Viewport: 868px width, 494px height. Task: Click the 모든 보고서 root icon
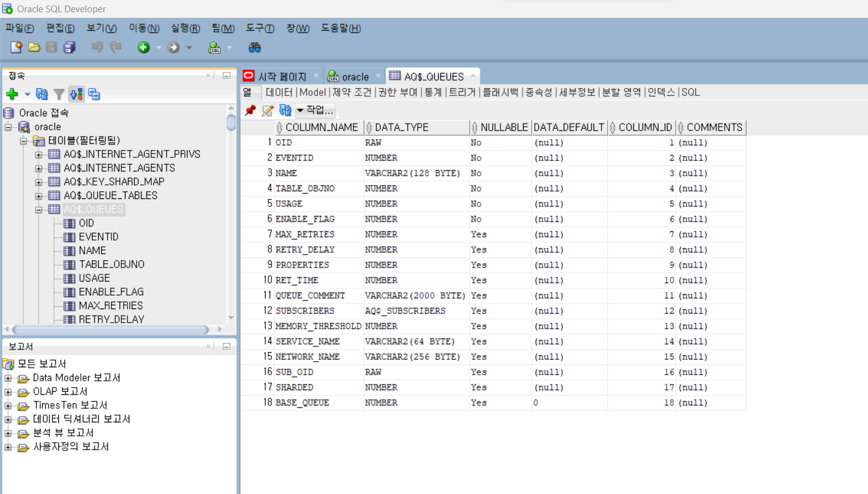(x=9, y=364)
